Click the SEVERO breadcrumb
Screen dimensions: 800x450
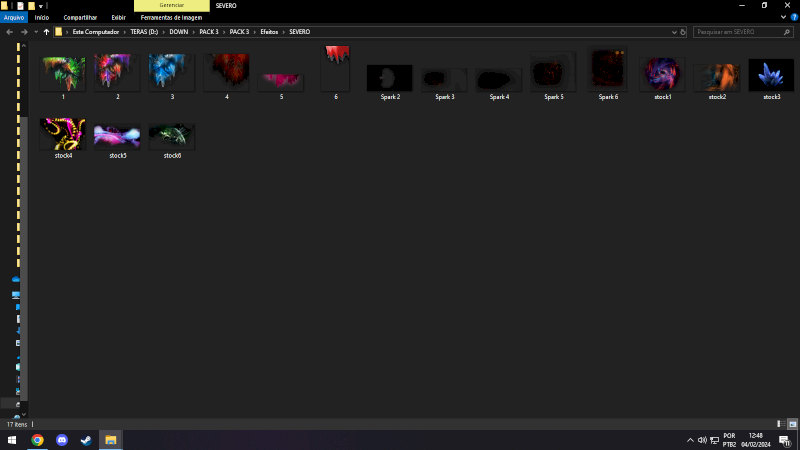tap(299, 32)
